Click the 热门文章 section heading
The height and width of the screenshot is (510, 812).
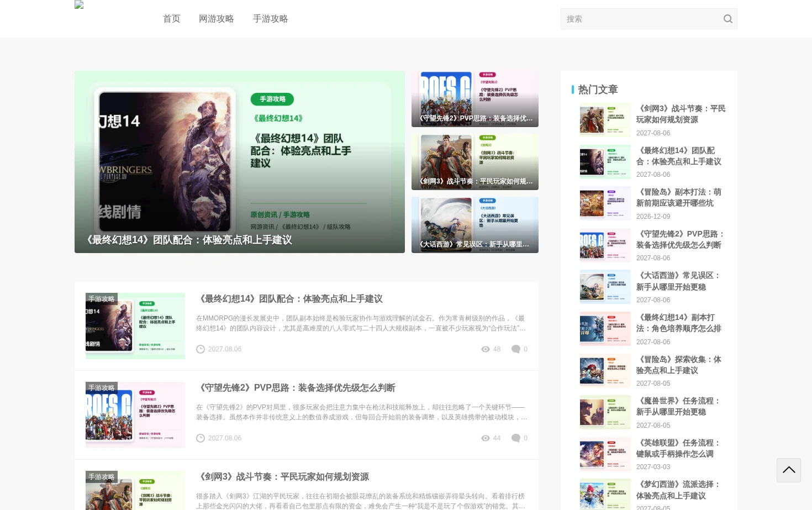pyautogui.click(x=598, y=90)
